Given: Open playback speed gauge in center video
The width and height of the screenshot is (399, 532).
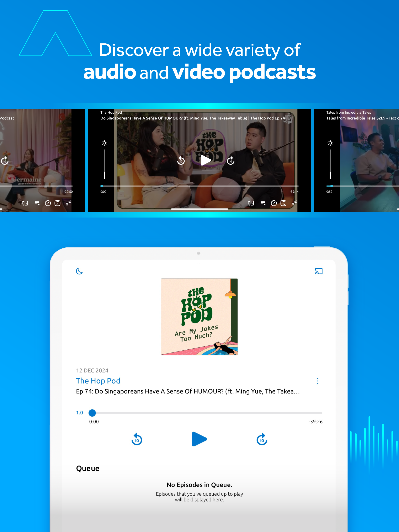Looking at the screenshot, I should [274, 203].
